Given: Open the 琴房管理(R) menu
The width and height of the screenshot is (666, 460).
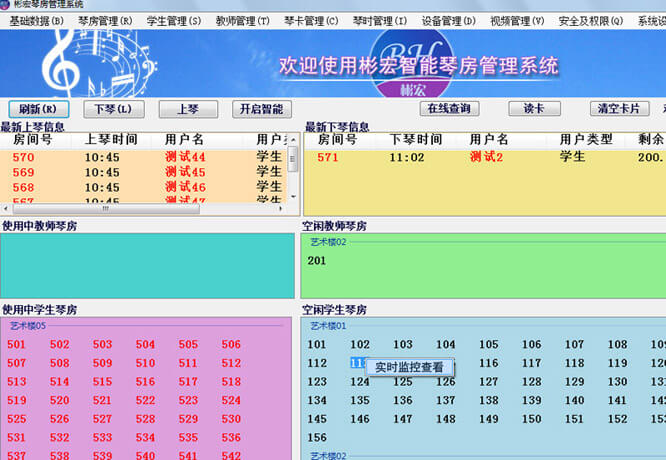Looking at the screenshot, I should click(x=105, y=20).
